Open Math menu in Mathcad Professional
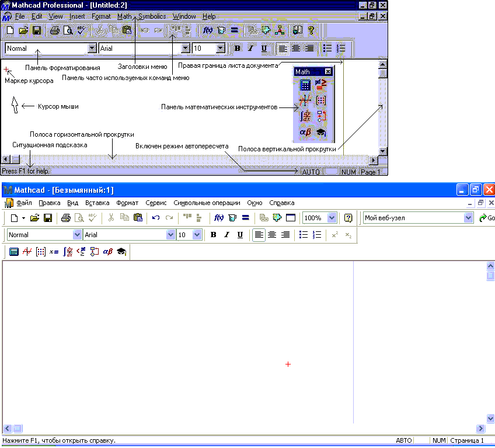 coord(124,16)
